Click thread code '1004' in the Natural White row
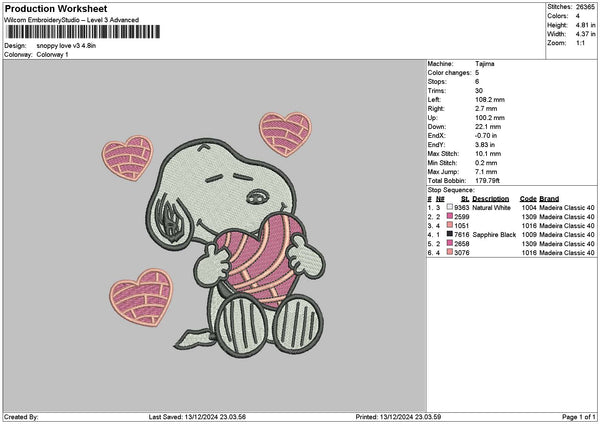 [529, 208]
